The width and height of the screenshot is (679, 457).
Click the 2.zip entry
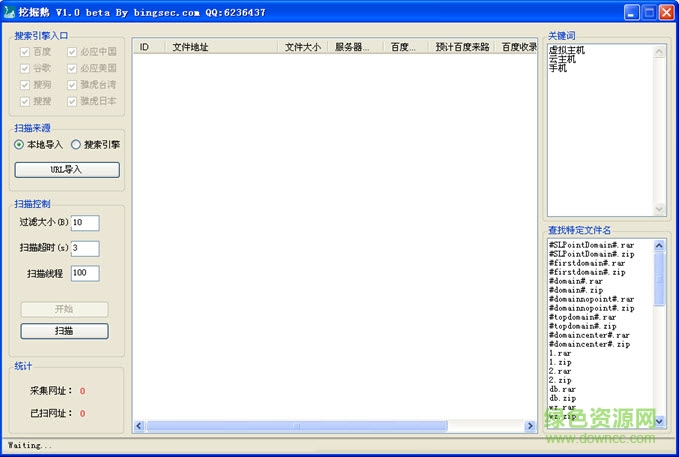click(560, 381)
